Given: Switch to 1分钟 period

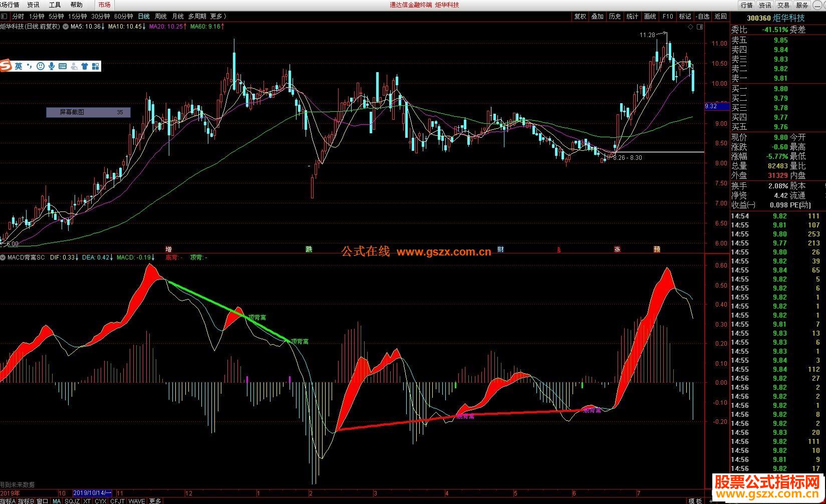Looking at the screenshot, I should [x=37, y=17].
